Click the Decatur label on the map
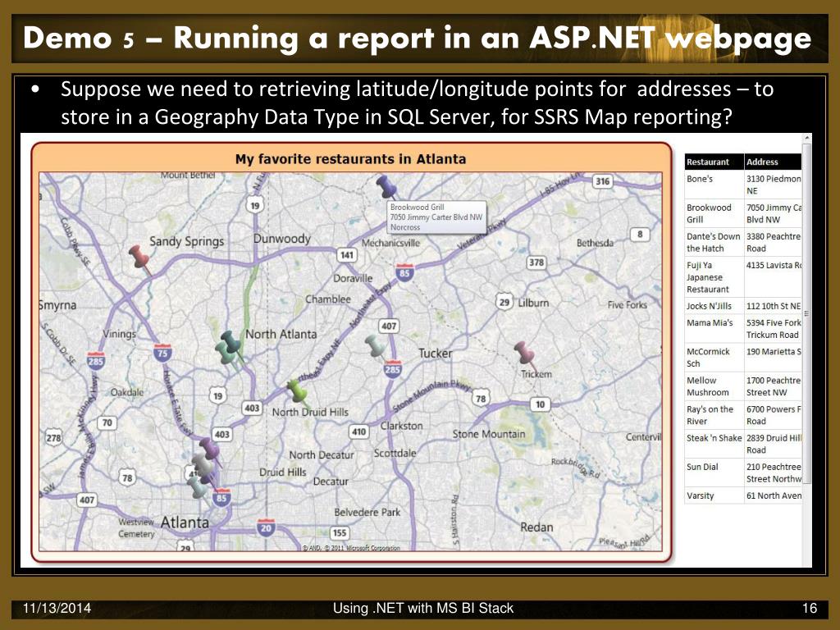840x630 pixels. pyautogui.click(x=331, y=481)
